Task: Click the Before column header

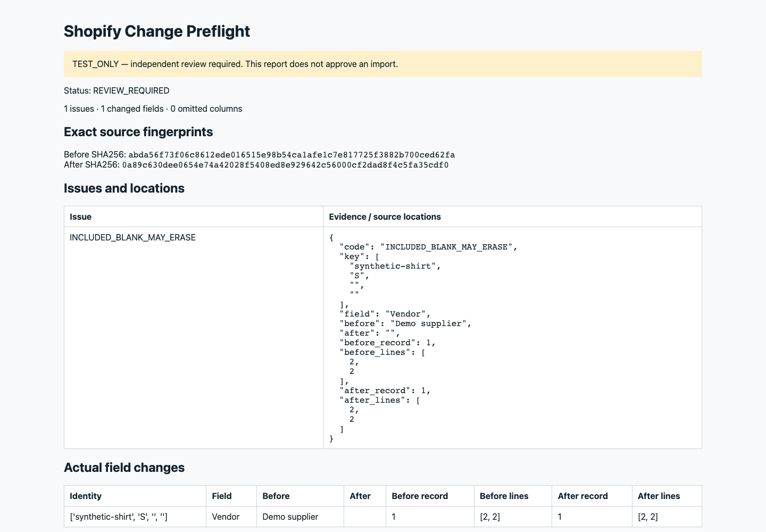Action: 300,496
